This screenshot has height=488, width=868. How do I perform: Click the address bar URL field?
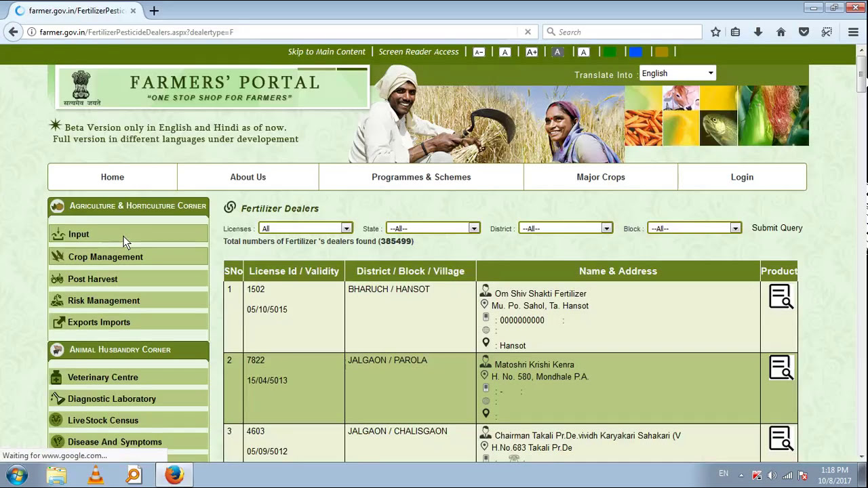click(278, 32)
